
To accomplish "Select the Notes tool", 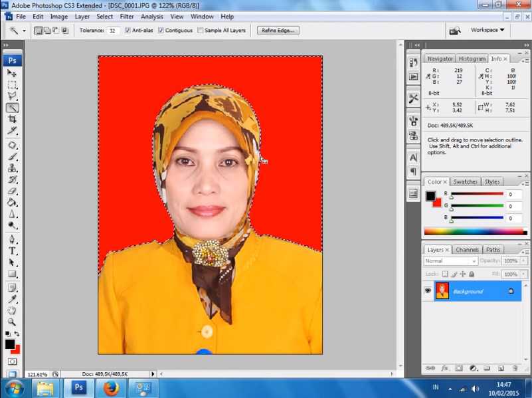I will 12,288.
